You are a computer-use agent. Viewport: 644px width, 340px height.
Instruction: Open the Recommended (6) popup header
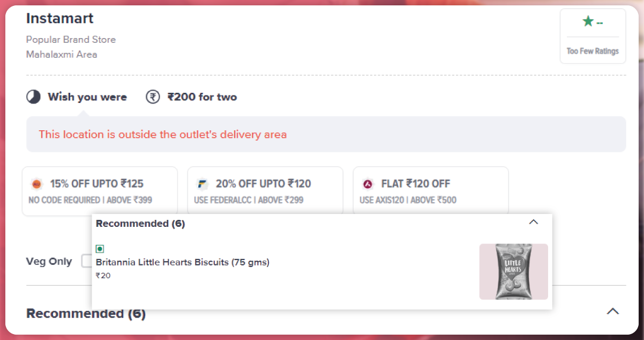140,224
